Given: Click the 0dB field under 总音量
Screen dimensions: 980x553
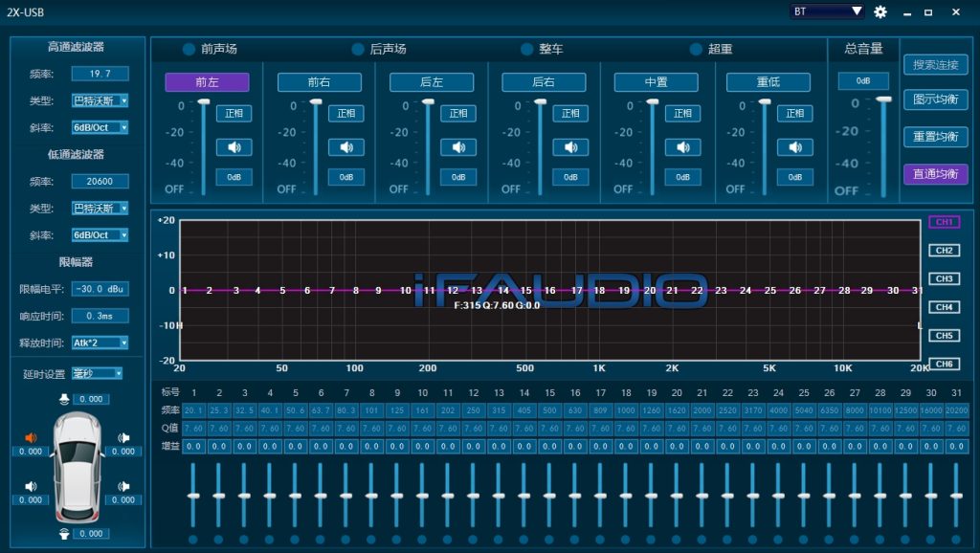Looking at the screenshot, I should point(863,80).
